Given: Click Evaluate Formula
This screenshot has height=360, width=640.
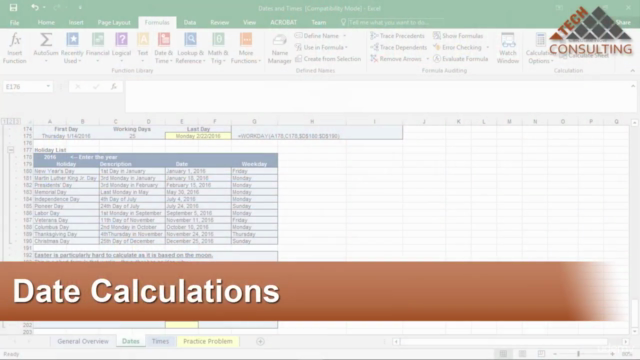Looking at the screenshot, I should [461, 59].
